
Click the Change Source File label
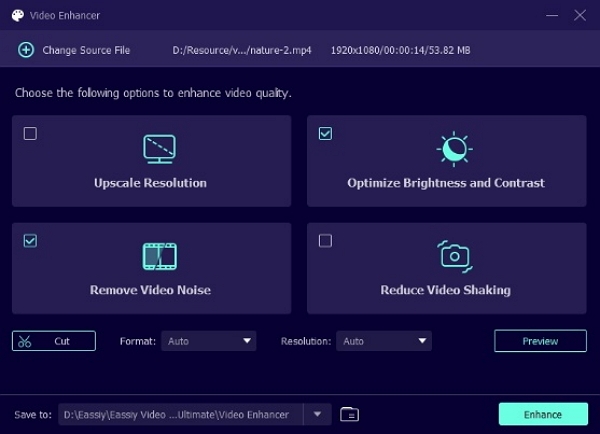pyautogui.click(x=85, y=50)
